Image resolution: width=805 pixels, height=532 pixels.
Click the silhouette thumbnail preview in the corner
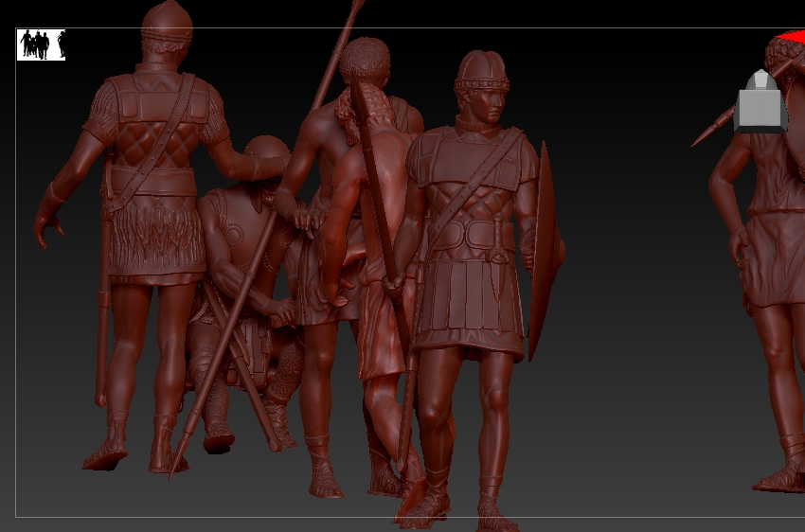41,44
